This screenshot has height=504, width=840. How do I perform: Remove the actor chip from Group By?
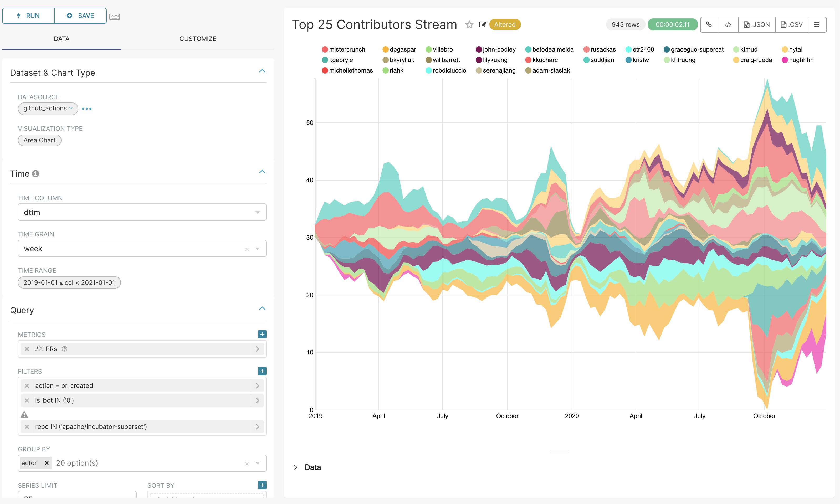(x=47, y=462)
